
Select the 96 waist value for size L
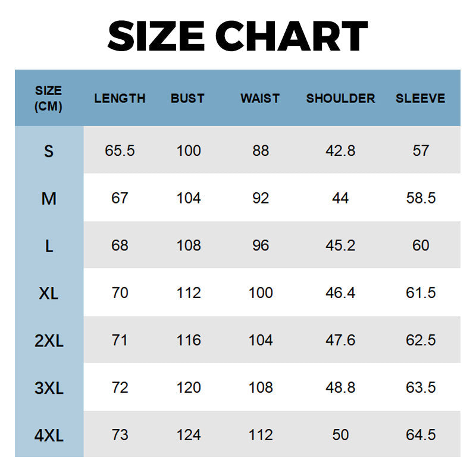261,245
